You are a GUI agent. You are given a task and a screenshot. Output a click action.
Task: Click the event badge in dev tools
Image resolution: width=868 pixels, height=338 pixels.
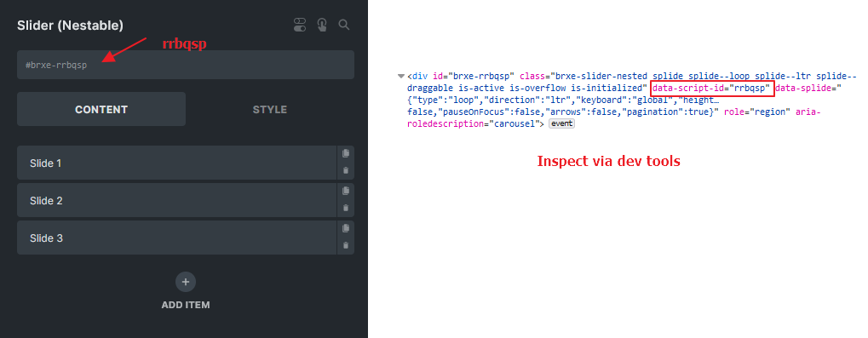(561, 124)
